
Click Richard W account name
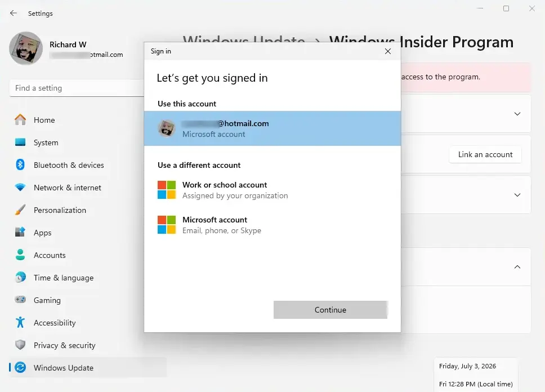pyautogui.click(x=68, y=44)
